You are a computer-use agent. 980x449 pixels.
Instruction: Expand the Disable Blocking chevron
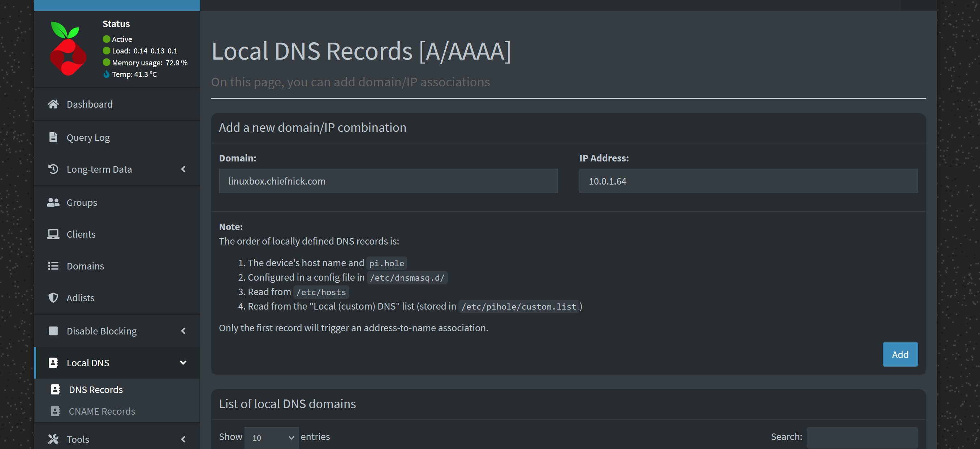(x=184, y=331)
